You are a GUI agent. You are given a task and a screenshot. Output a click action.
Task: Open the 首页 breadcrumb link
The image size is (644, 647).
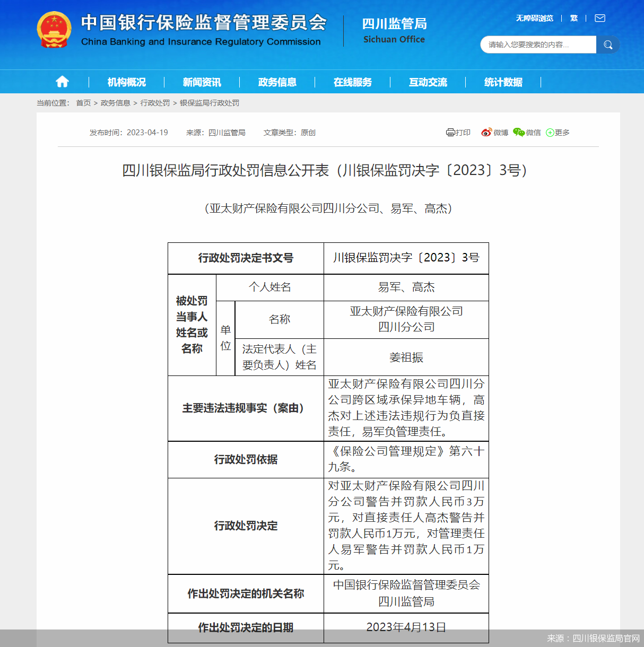(83, 103)
